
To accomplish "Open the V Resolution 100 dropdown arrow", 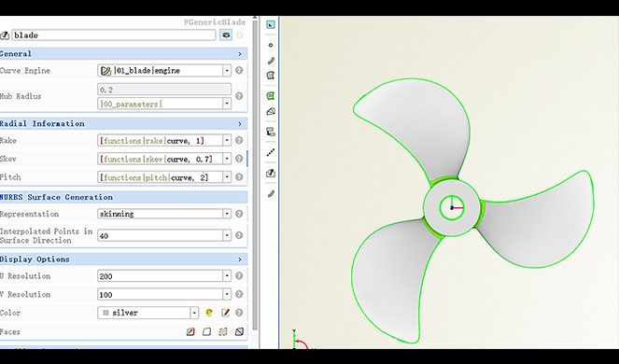I will click(x=227, y=294).
